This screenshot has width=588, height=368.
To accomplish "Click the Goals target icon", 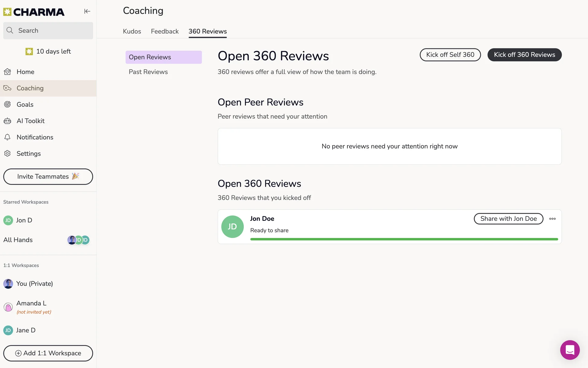I will click(8, 105).
